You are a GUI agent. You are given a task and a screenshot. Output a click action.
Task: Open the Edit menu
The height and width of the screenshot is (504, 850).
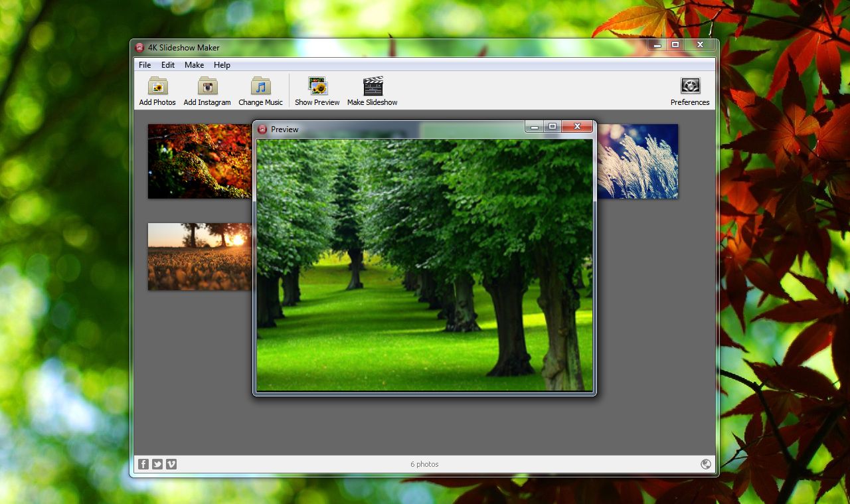(x=168, y=65)
